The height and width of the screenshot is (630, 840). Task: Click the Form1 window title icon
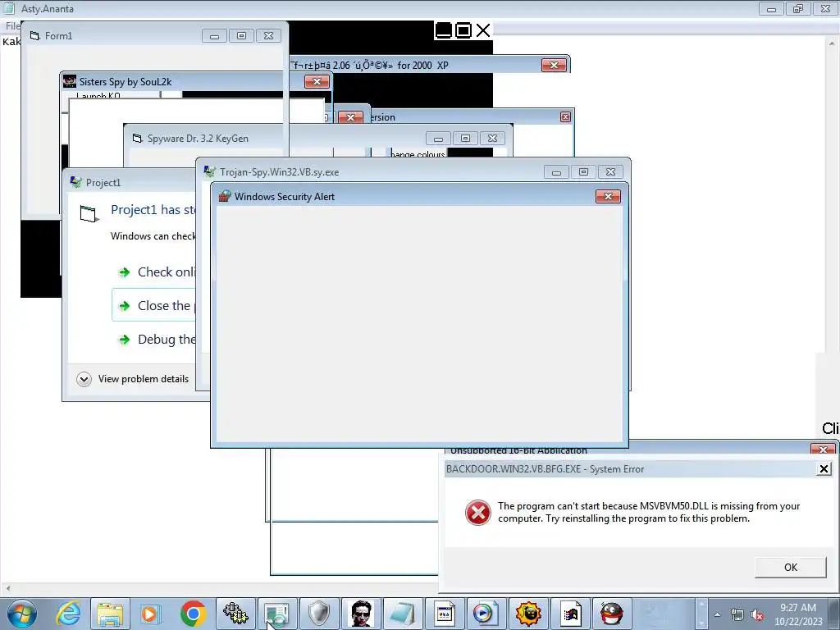pos(34,35)
